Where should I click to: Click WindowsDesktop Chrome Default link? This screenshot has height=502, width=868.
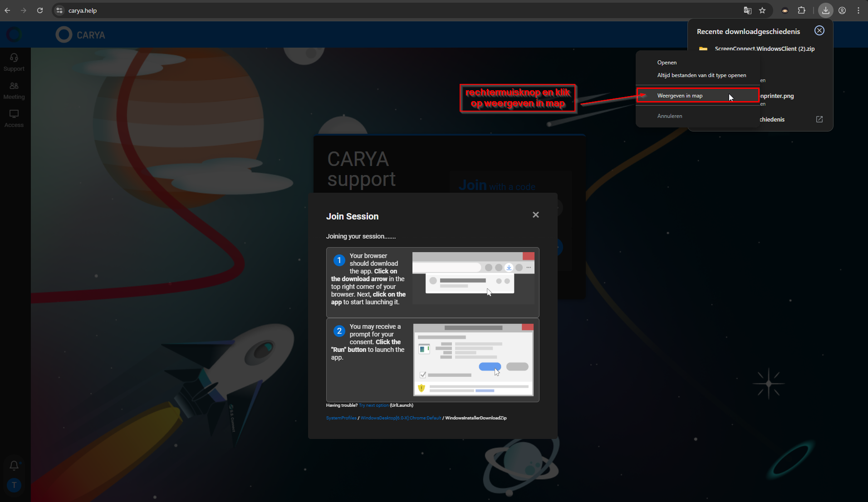[x=401, y=418]
